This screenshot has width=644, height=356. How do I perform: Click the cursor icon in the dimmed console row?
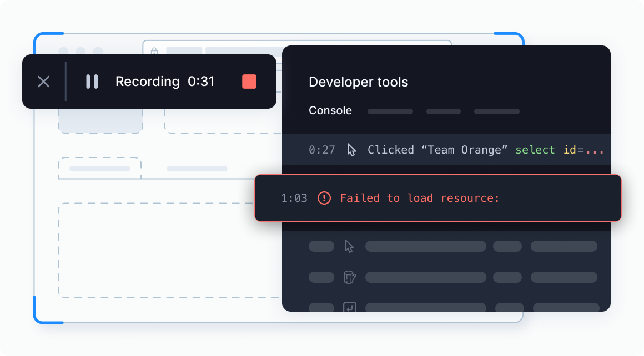(350, 246)
